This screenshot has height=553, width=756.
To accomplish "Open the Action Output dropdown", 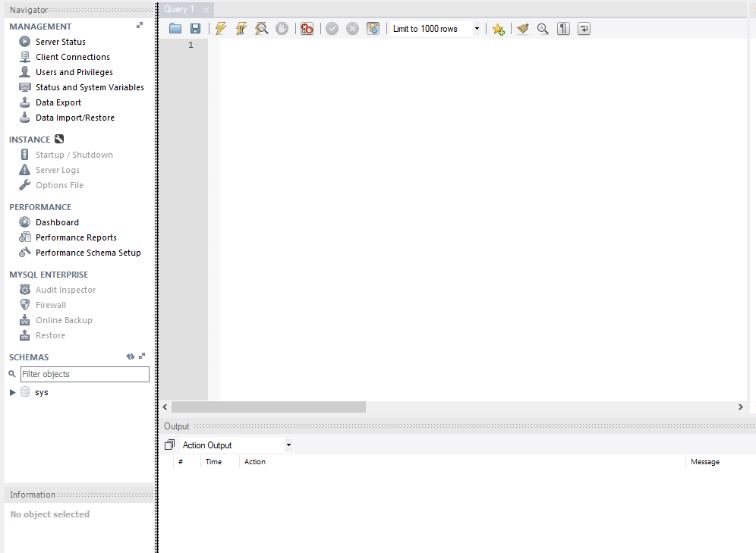I will 288,445.
